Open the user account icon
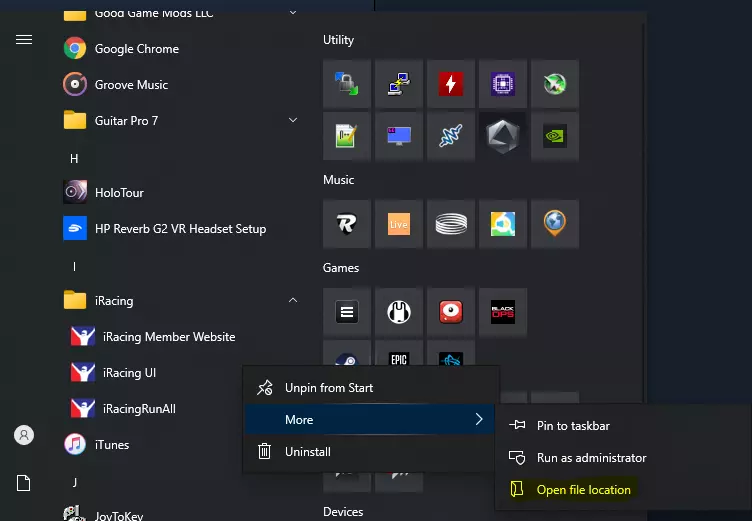 [24, 435]
